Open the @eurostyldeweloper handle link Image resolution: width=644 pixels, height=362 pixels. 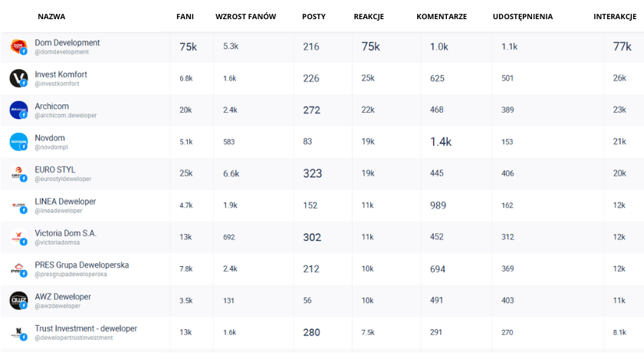[x=63, y=179]
